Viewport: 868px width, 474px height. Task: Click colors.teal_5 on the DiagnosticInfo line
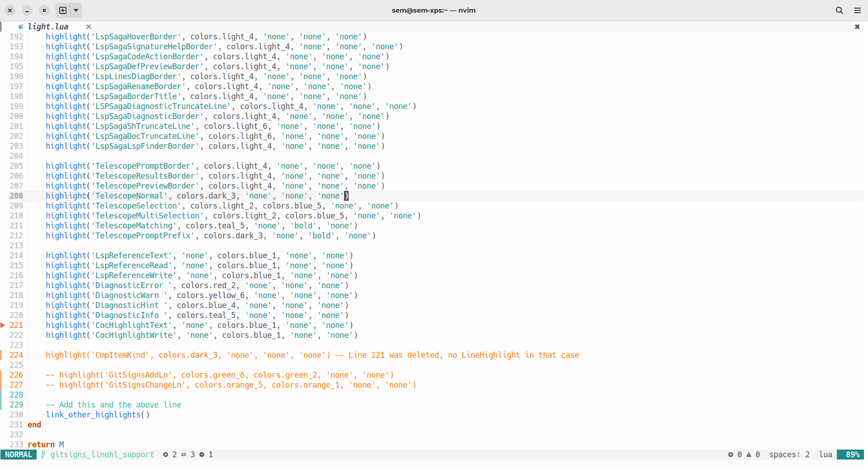(x=206, y=315)
